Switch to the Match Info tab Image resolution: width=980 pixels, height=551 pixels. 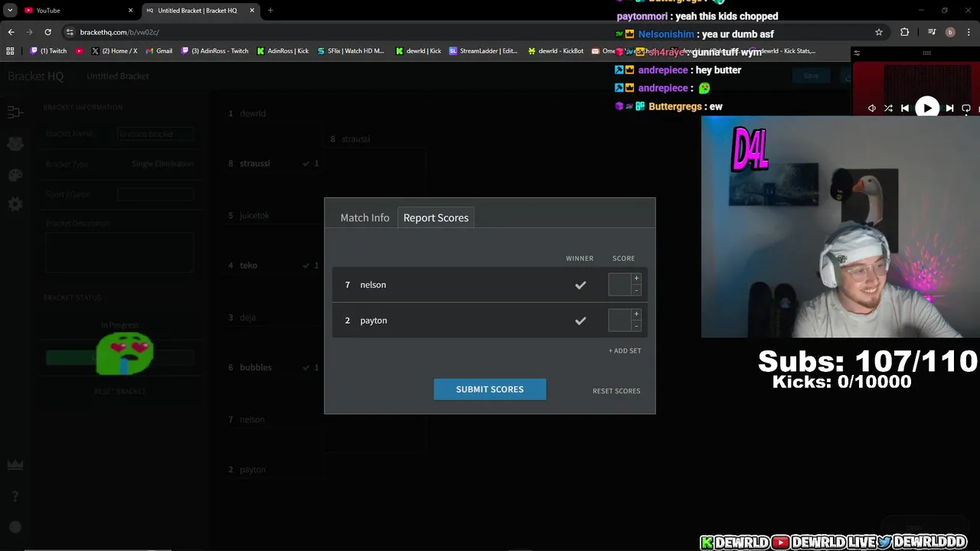[x=364, y=217]
